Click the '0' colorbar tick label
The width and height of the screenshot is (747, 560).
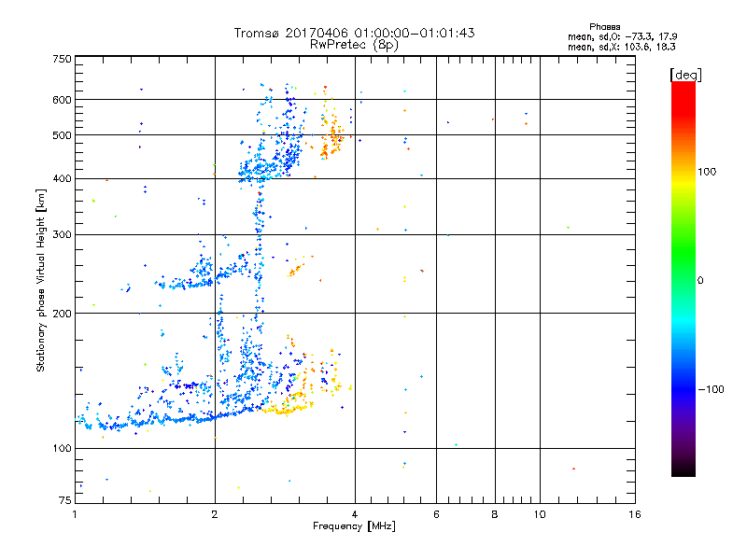click(699, 281)
